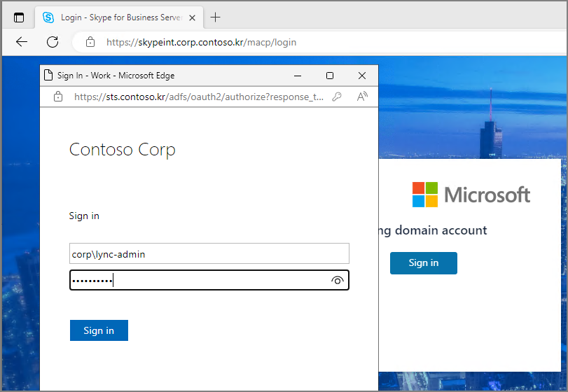The image size is (568, 392).
Task: Click the 'Sign in' label above username
Action: coord(84,216)
